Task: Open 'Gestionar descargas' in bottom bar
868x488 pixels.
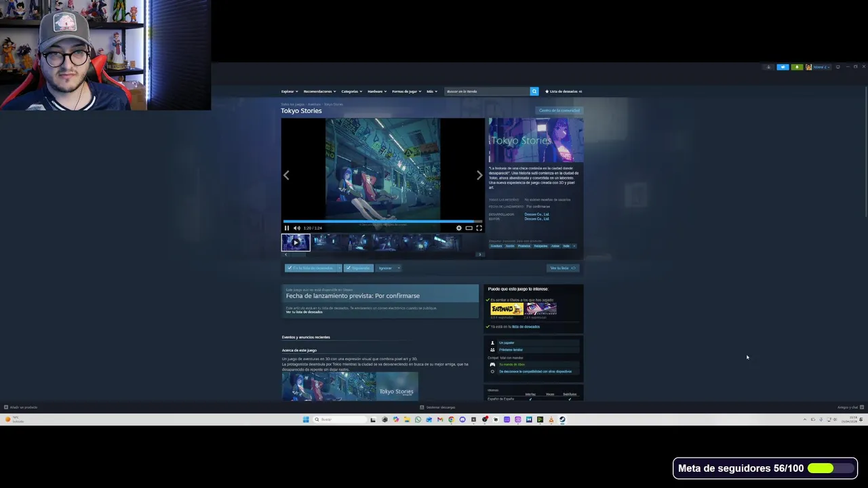Action: click(x=437, y=407)
